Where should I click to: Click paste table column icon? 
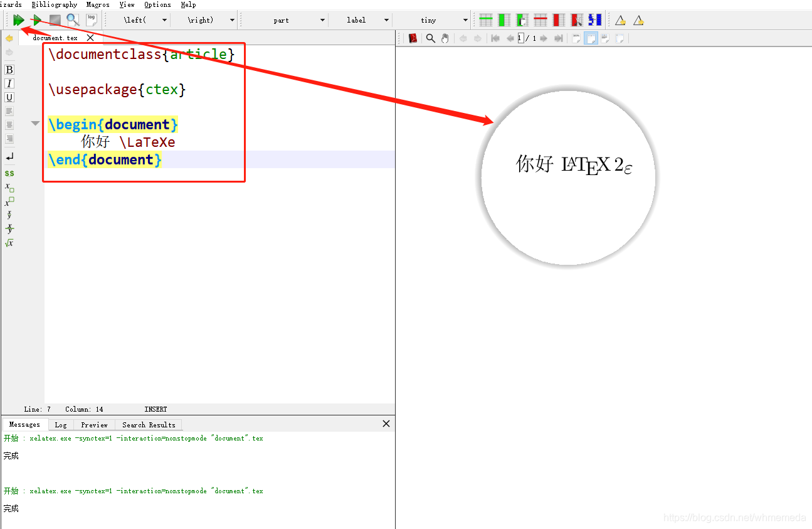pos(522,20)
